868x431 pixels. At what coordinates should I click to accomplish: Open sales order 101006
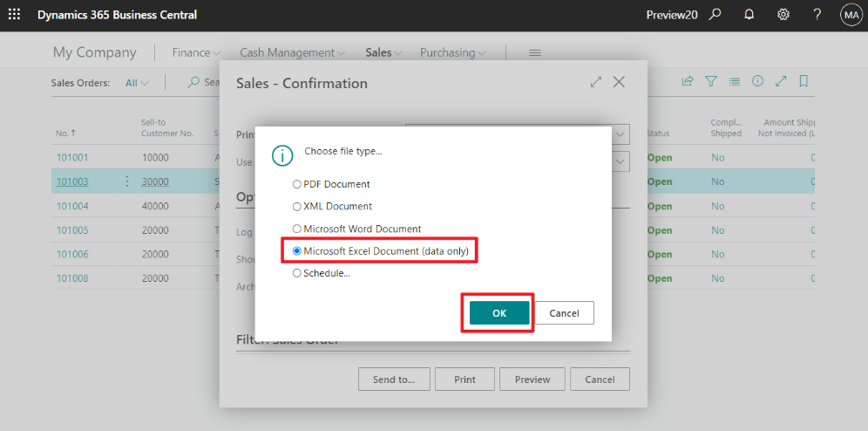(x=72, y=254)
